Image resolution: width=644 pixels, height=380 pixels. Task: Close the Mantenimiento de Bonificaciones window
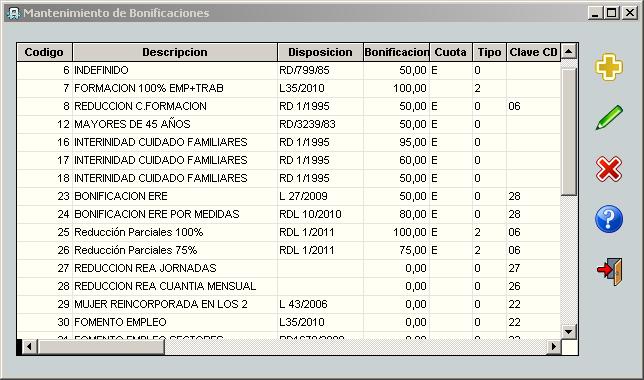pos(629,13)
